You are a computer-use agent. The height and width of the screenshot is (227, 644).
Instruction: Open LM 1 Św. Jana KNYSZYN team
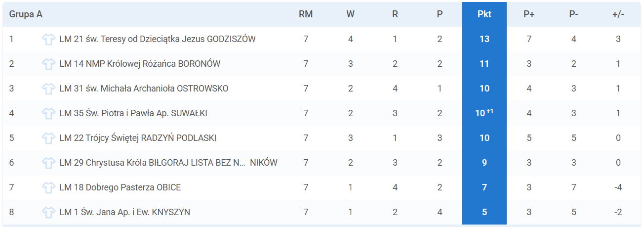pyautogui.click(x=125, y=212)
